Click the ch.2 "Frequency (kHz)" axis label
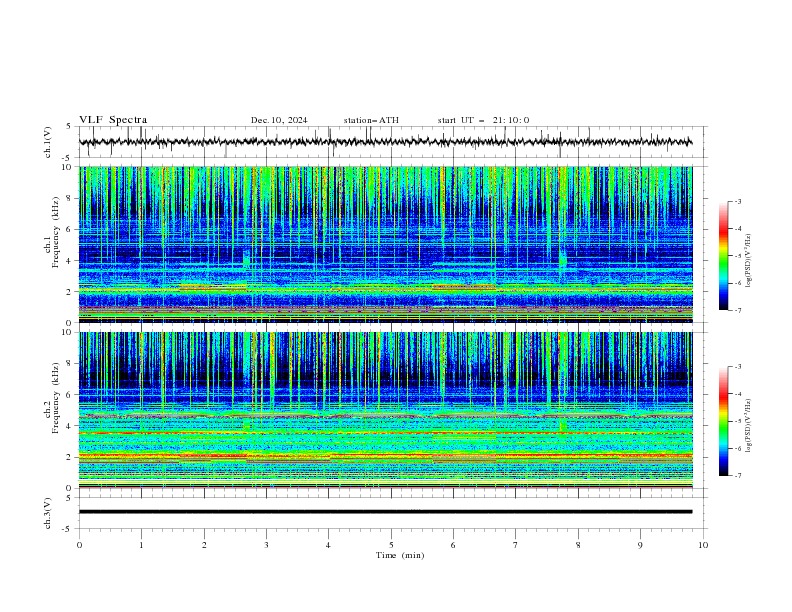The height and width of the screenshot is (612, 792). (x=55, y=398)
